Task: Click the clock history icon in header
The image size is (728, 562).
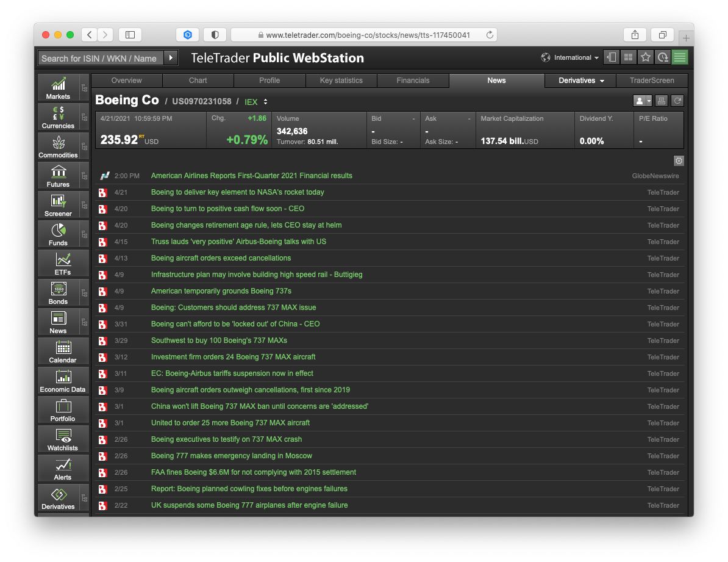Action: pyautogui.click(x=663, y=57)
